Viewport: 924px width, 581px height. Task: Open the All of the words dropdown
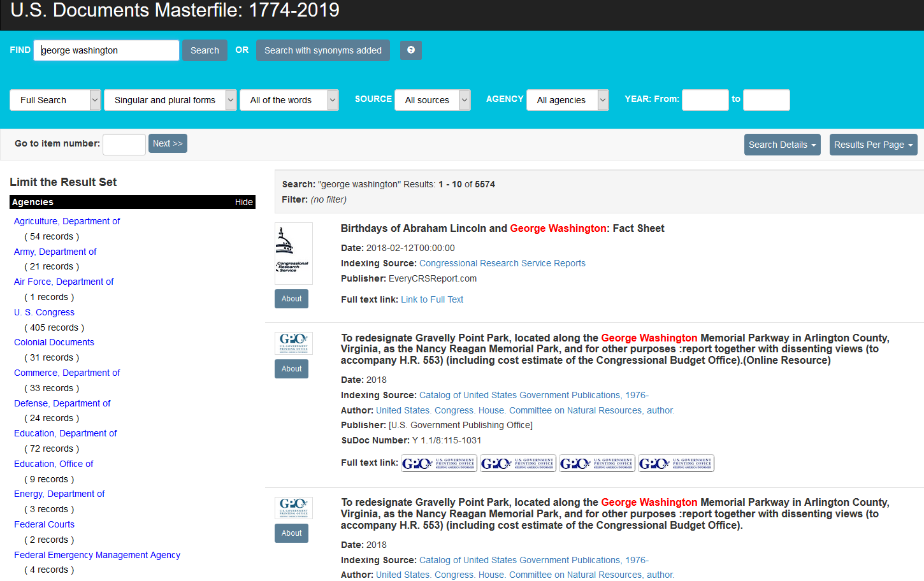click(289, 100)
